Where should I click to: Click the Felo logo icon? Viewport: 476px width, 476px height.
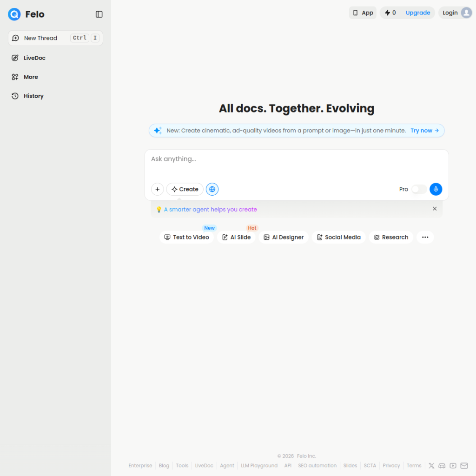(14, 14)
